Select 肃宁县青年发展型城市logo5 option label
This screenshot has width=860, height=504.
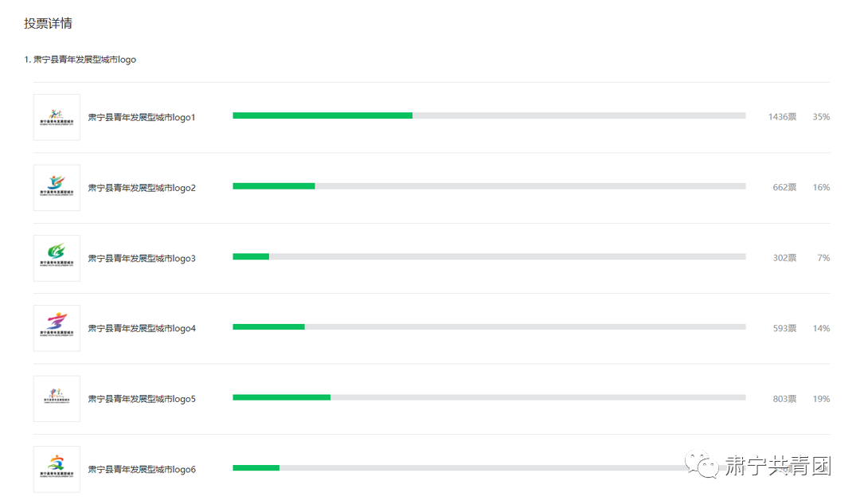click(142, 399)
